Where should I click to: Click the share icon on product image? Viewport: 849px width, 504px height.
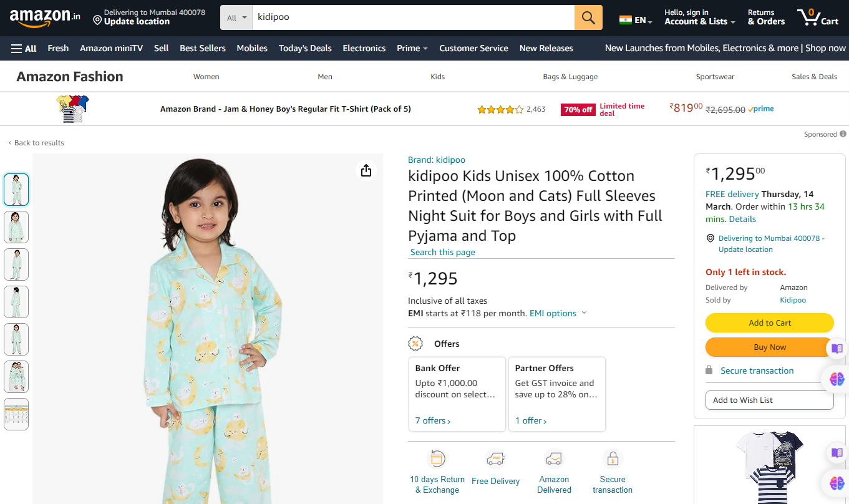click(x=366, y=170)
